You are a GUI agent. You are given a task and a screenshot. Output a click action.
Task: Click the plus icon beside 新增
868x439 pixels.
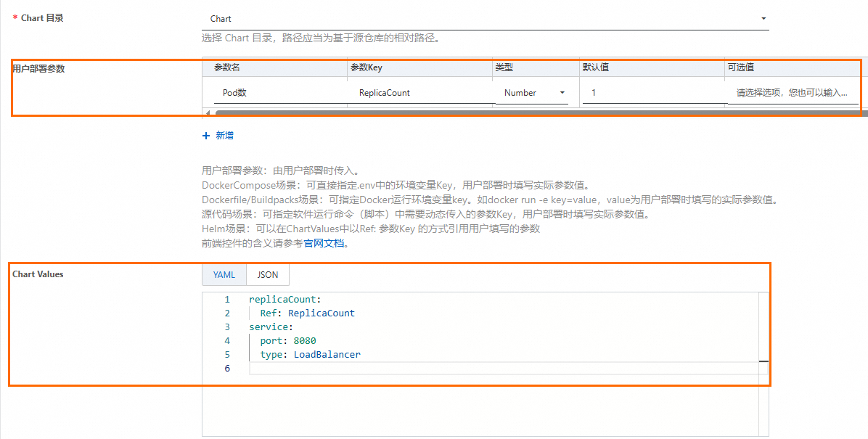[x=206, y=136]
